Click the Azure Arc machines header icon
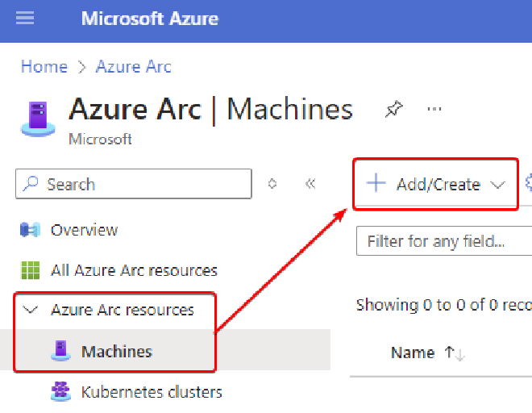The image size is (532, 413). pos(38,119)
